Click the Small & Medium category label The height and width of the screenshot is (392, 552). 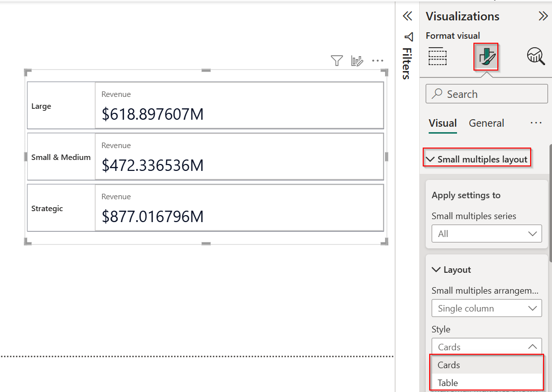(x=61, y=157)
